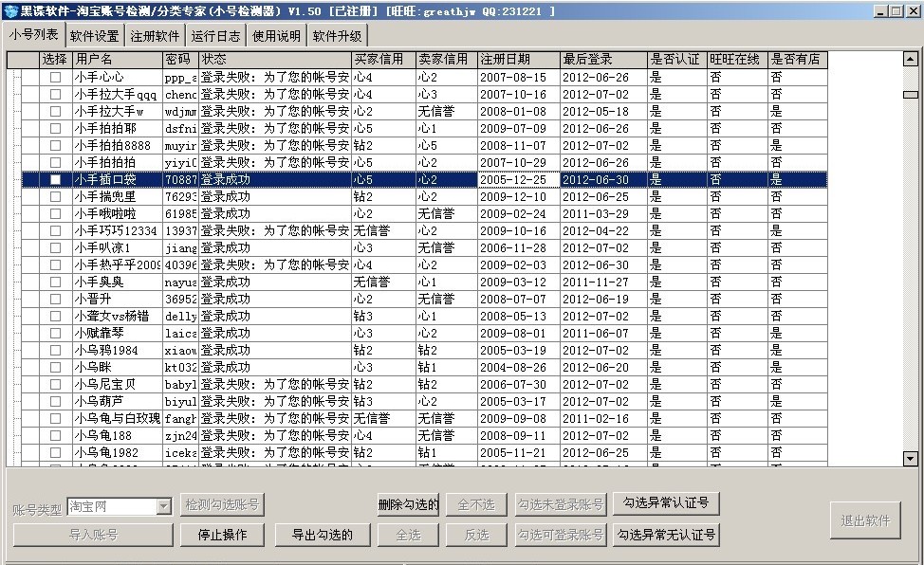924x565 pixels.
Task: Tick the checkbox for user 小乌龟188
Action: pyautogui.click(x=55, y=435)
